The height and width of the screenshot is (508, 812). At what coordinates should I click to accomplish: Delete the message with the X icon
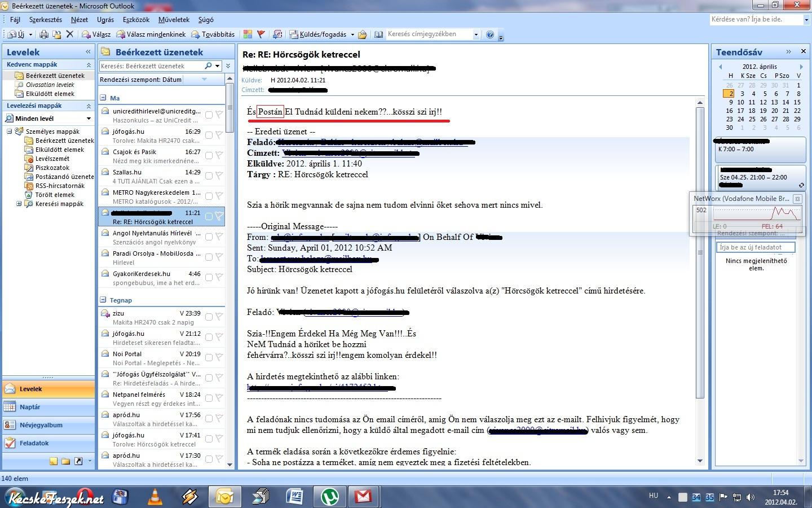tap(70, 34)
